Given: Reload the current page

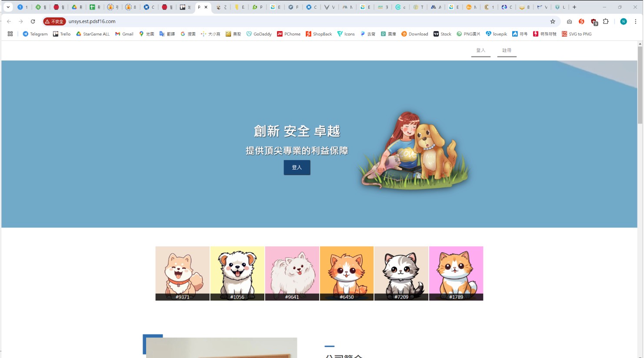Looking at the screenshot, I should pyautogui.click(x=33, y=21).
